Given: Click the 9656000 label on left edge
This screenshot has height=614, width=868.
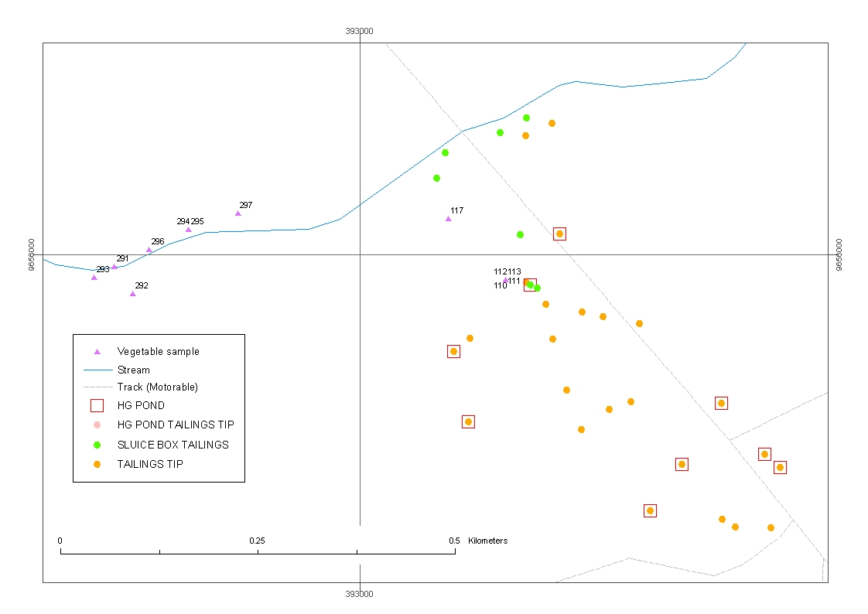Looking at the screenshot, I should coord(32,254).
